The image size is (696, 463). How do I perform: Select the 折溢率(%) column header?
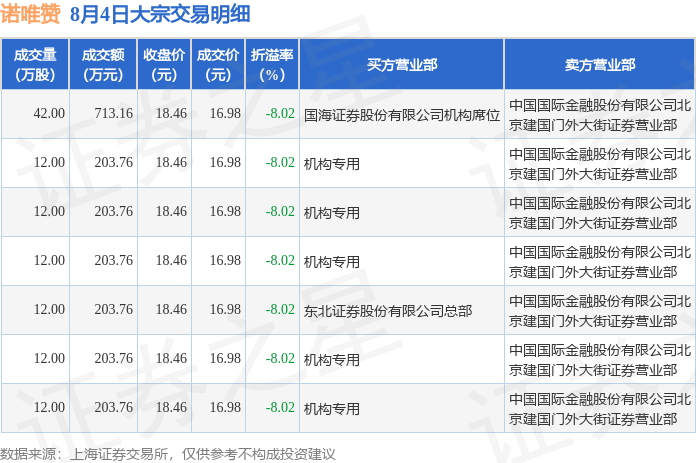[272, 64]
